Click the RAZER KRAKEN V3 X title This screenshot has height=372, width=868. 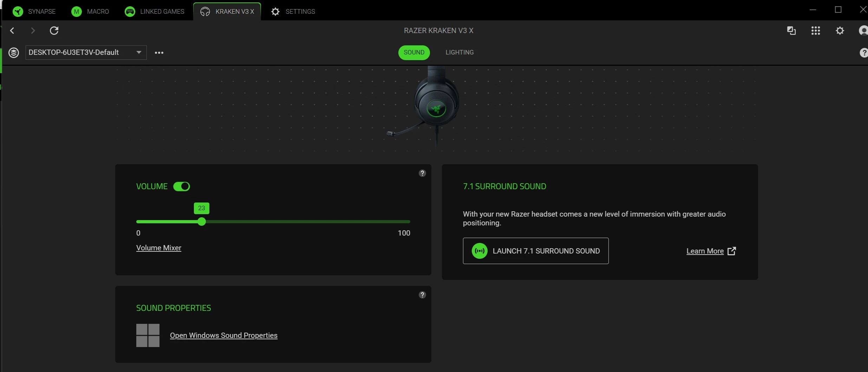point(438,31)
